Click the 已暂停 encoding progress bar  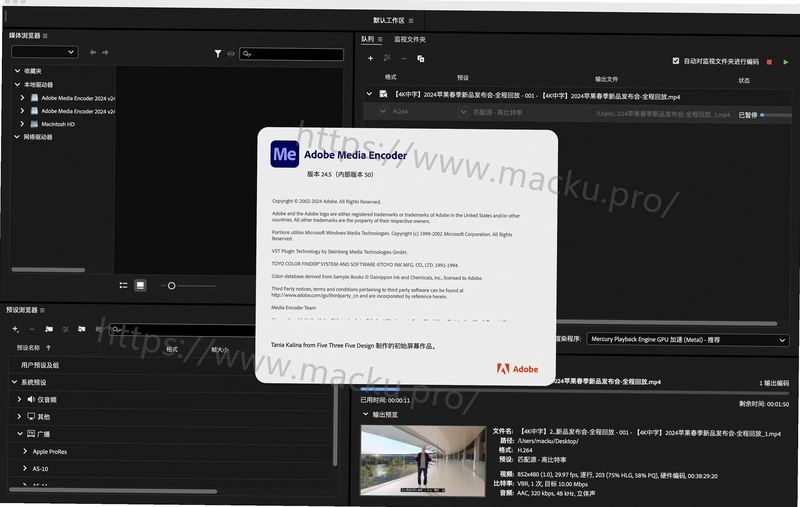776,115
